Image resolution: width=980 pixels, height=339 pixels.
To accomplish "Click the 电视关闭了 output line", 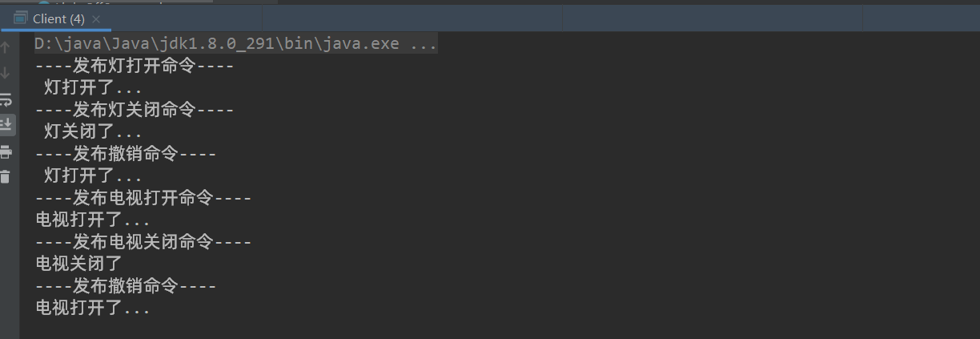I will click(79, 263).
